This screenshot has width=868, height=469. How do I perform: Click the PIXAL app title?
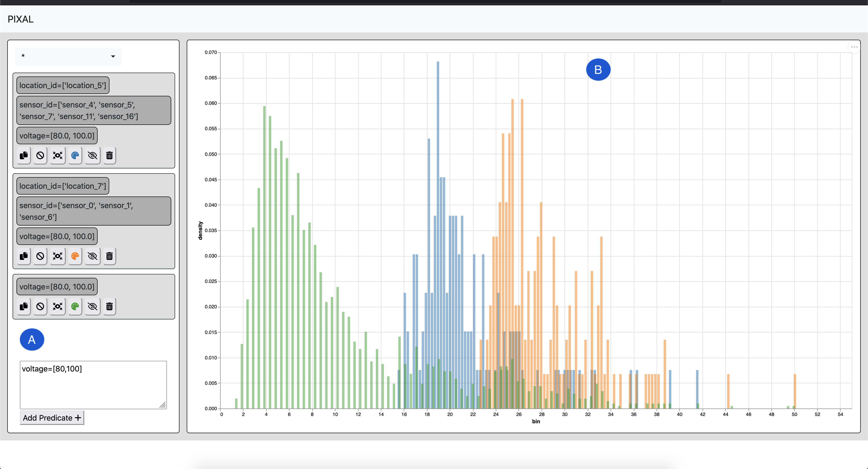tap(21, 19)
